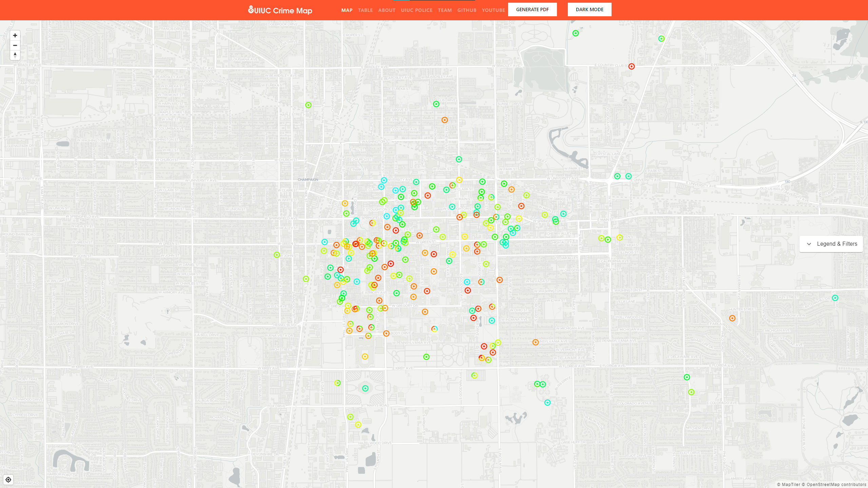868x488 pixels.
Task: Select green marker south of E Florida Ave
Action: 687,377
